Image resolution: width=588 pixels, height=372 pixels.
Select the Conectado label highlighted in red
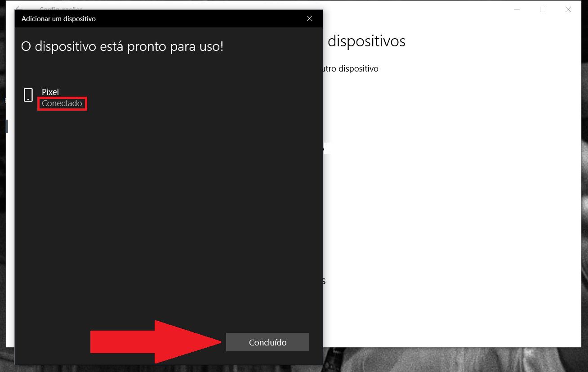coord(62,103)
